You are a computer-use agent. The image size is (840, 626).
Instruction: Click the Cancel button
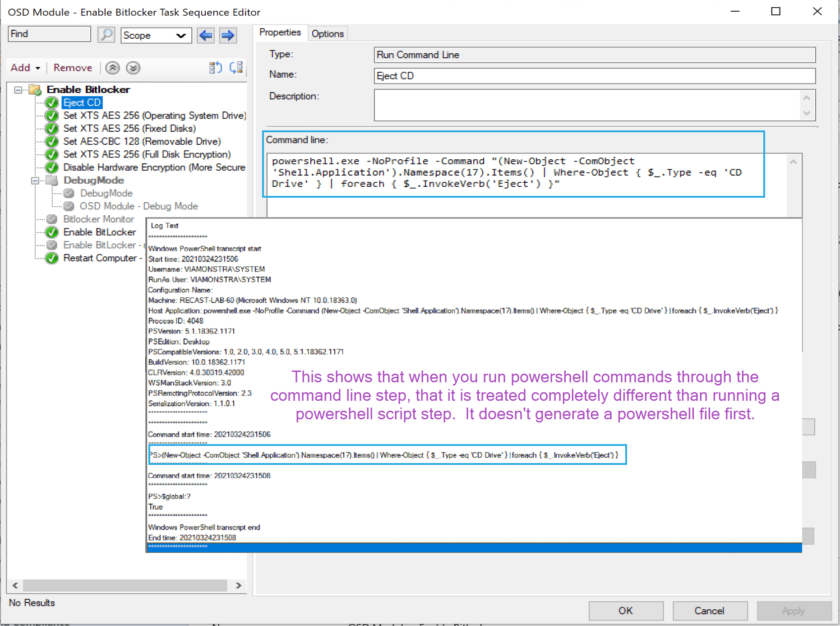tap(709, 611)
